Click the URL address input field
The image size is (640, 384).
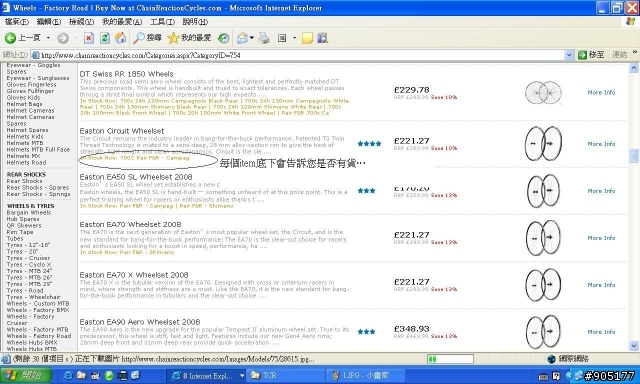pos(302,55)
